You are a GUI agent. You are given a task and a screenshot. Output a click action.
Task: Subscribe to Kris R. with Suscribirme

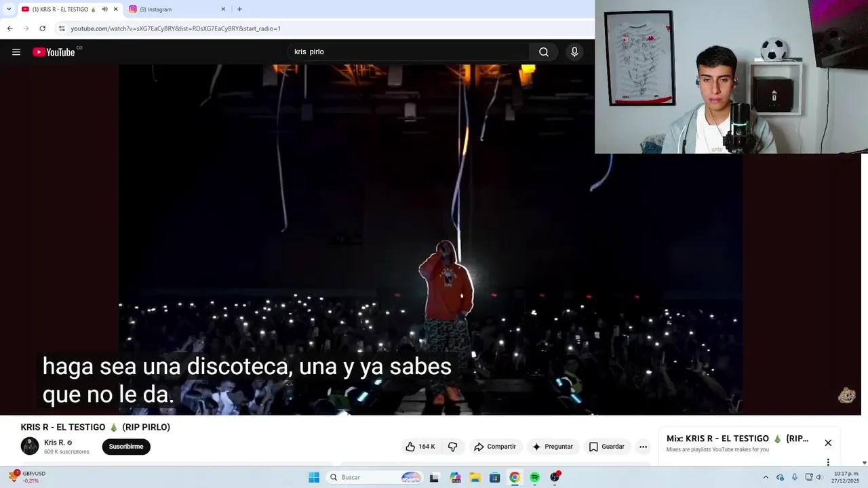point(126,447)
